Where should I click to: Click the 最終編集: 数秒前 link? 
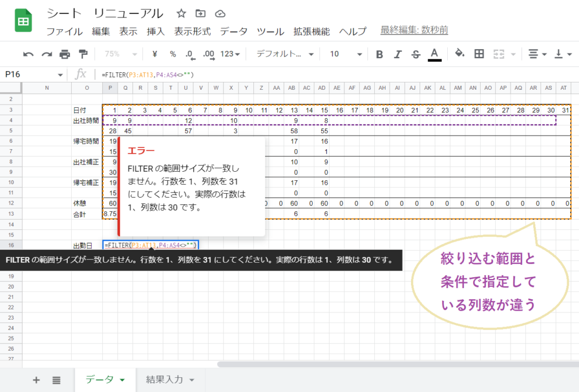[x=415, y=32]
